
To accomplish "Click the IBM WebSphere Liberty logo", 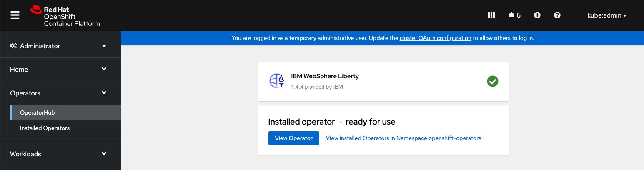I will coord(277,81).
